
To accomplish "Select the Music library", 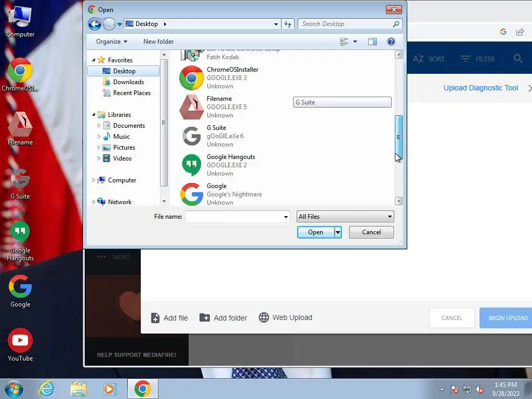I will tap(121, 137).
